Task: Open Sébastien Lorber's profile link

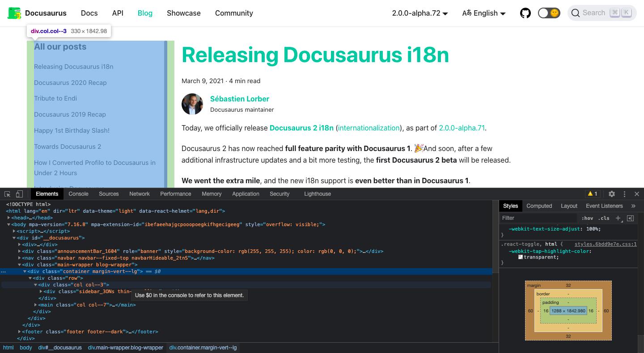Action: 240,99
